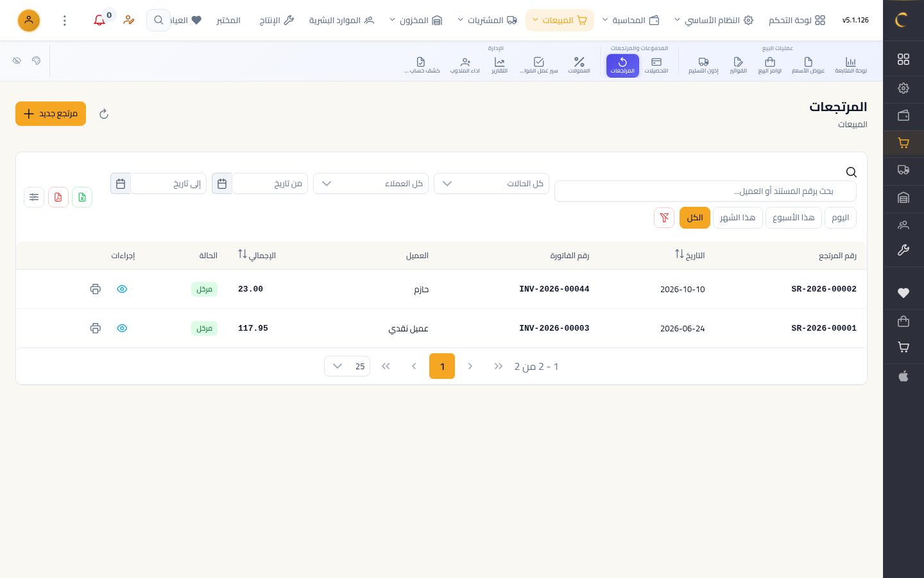Open the notifications bell
The height and width of the screenshot is (578, 924).
[x=99, y=21]
